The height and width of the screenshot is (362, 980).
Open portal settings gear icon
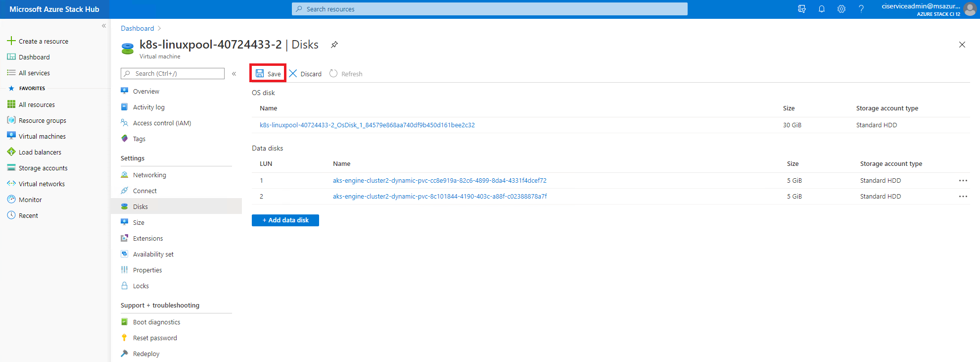tap(841, 9)
